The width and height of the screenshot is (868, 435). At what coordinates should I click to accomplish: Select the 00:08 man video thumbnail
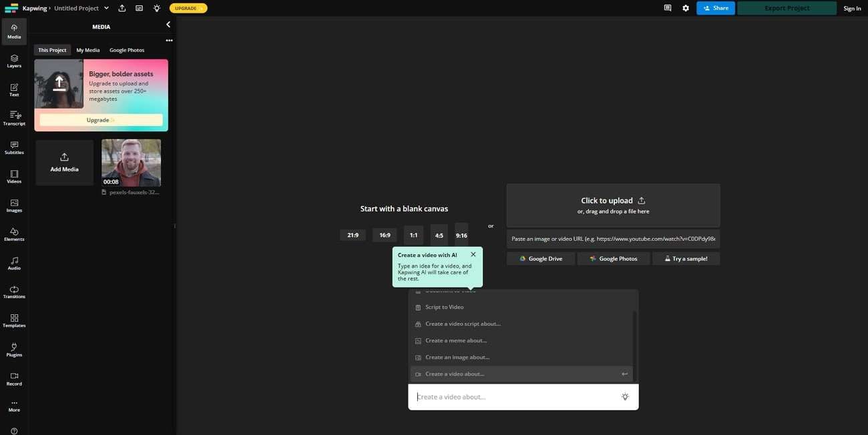click(131, 163)
